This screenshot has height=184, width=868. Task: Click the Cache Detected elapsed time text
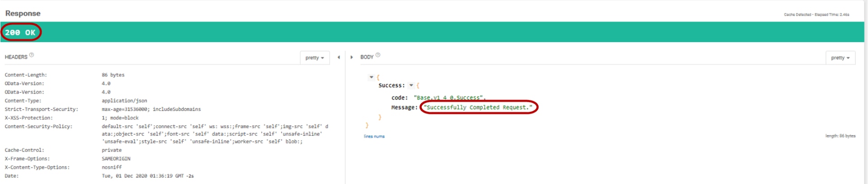point(816,15)
